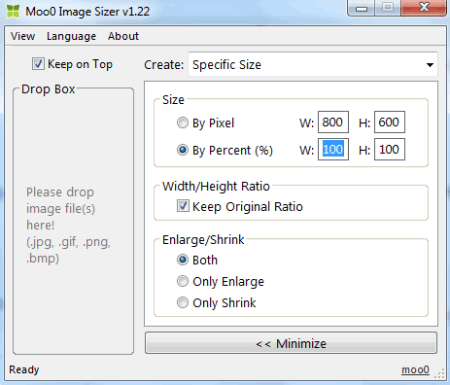Select Only Shrink option
The width and height of the screenshot is (450, 385).
point(182,303)
